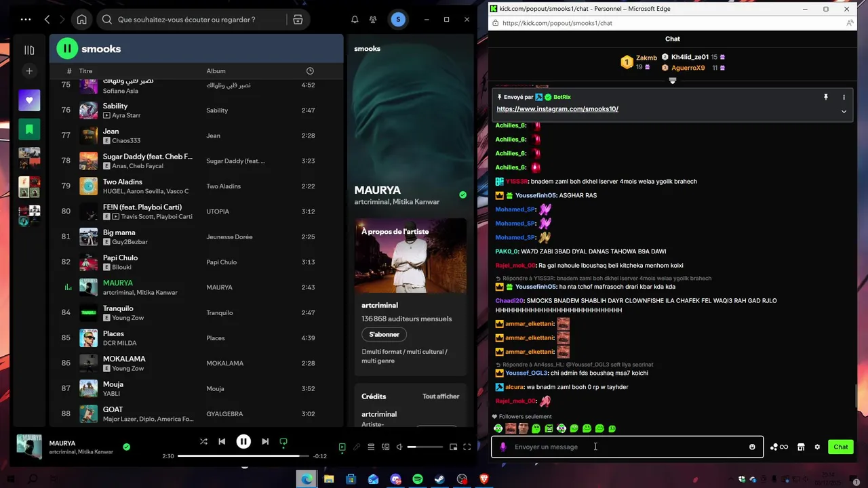The image size is (868, 488).
Task: Toggle shuffle playback
Action: pos(203,441)
